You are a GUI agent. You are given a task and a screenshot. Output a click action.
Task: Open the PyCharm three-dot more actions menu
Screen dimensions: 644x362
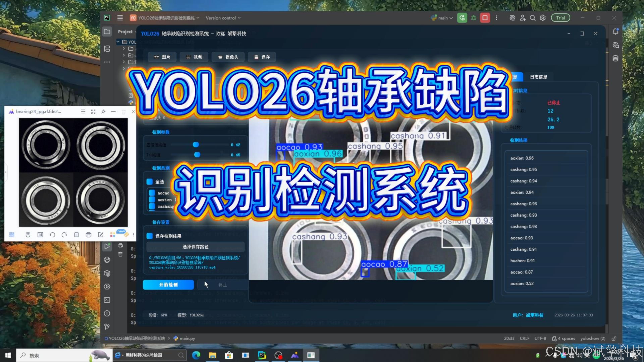point(496,18)
